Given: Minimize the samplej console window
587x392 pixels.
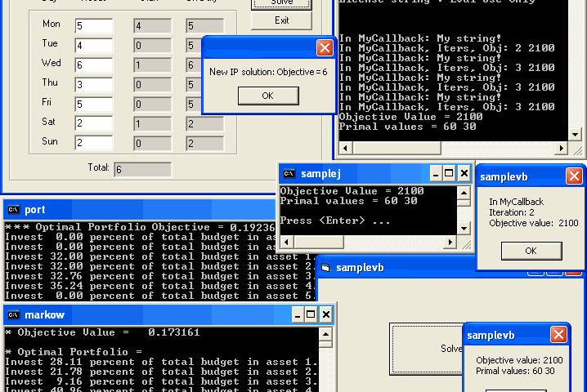Looking at the screenshot, I should click(433, 173).
